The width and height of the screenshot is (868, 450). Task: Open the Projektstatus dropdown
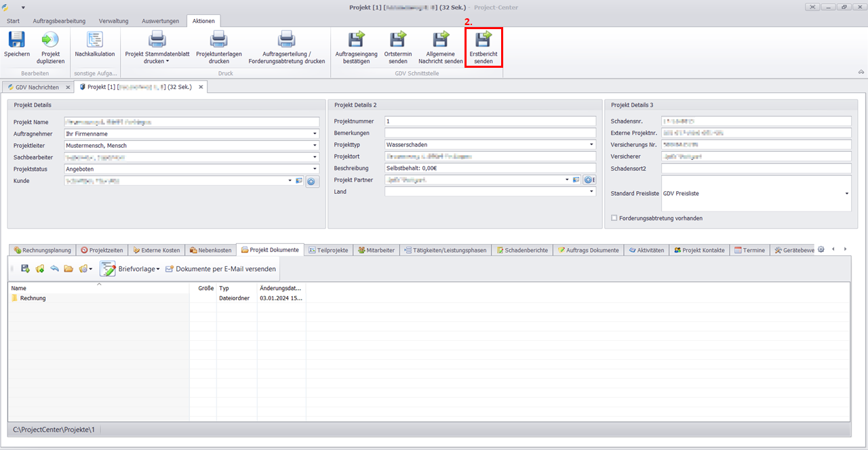315,169
